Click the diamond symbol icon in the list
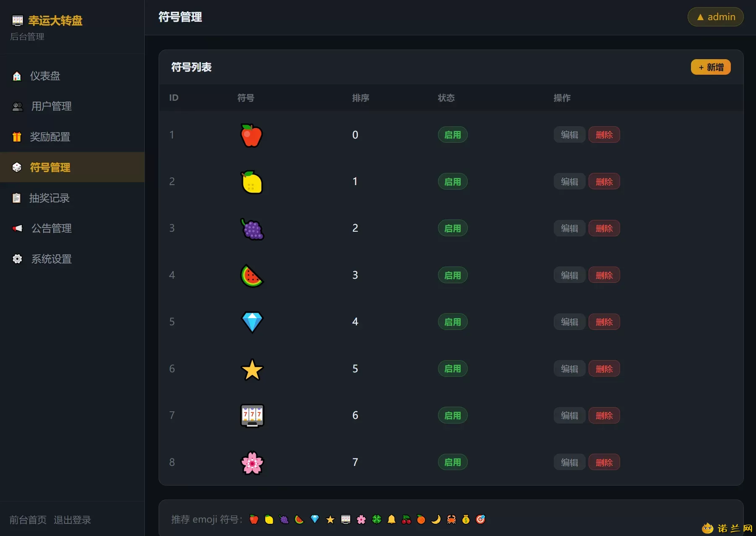The height and width of the screenshot is (536, 756). click(252, 322)
